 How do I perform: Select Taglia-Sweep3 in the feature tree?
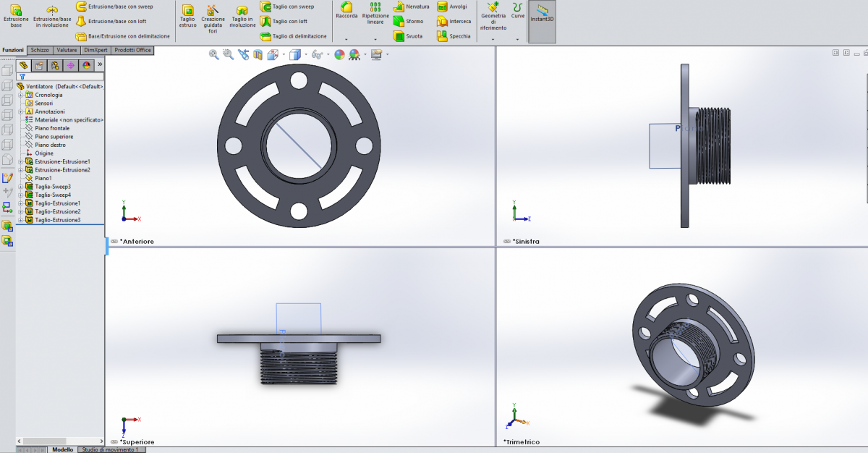coord(53,187)
